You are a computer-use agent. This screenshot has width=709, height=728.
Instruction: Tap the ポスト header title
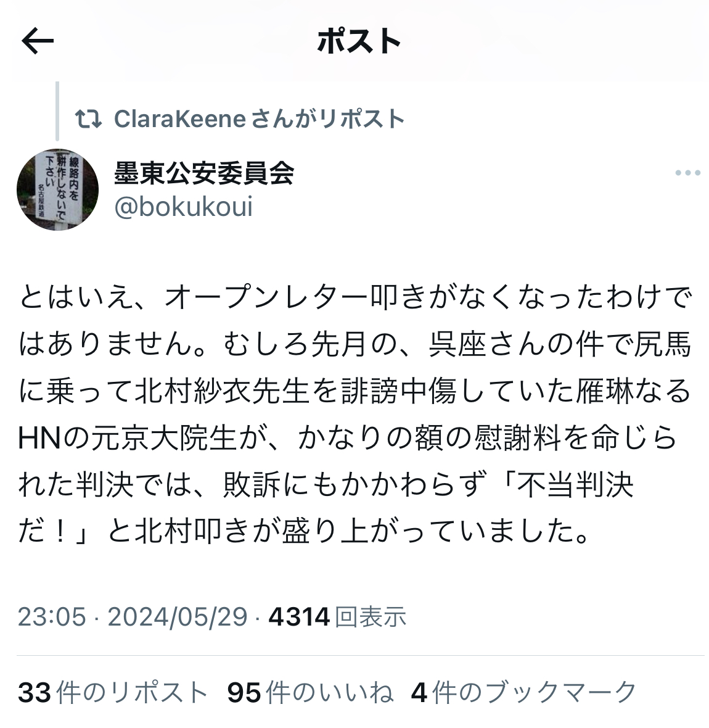click(359, 41)
